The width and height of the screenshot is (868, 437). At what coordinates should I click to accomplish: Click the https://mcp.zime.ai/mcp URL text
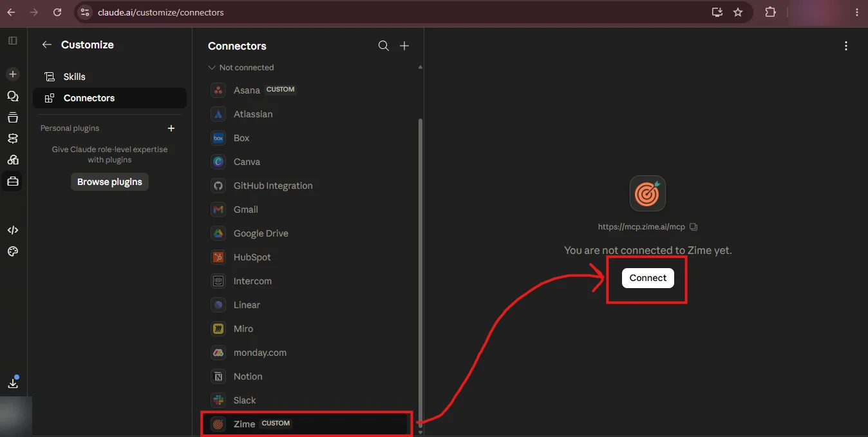(641, 227)
